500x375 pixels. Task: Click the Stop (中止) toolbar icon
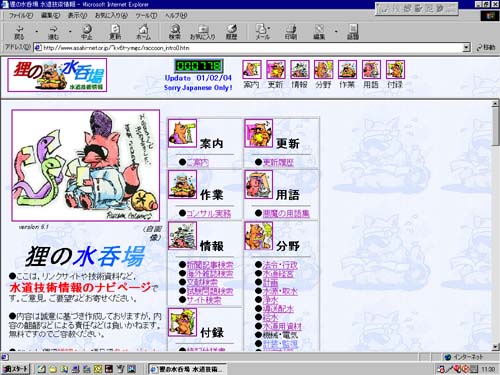(x=87, y=32)
